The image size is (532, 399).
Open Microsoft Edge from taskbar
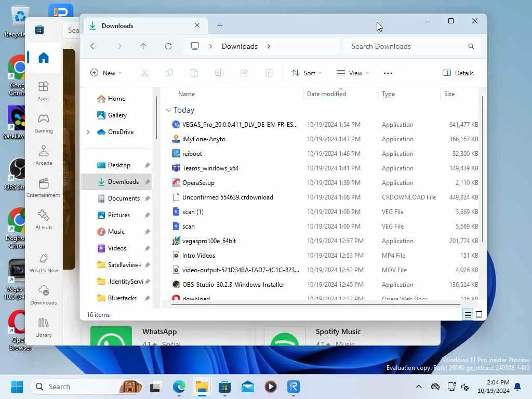[179, 387]
